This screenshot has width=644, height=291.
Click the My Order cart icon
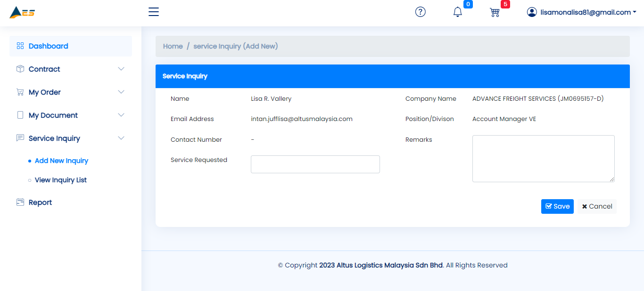pos(20,92)
